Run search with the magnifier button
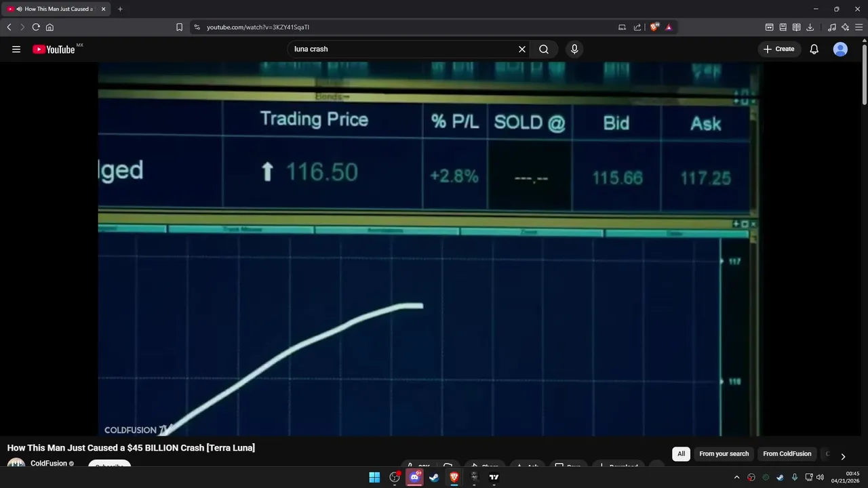The image size is (868, 488). [544, 49]
